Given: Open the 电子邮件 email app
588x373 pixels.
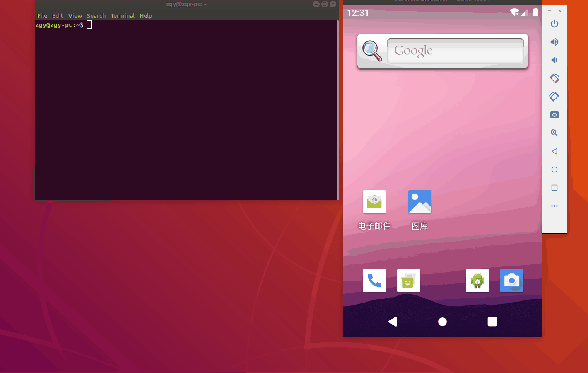Looking at the screenshot, I should point(374,202).
